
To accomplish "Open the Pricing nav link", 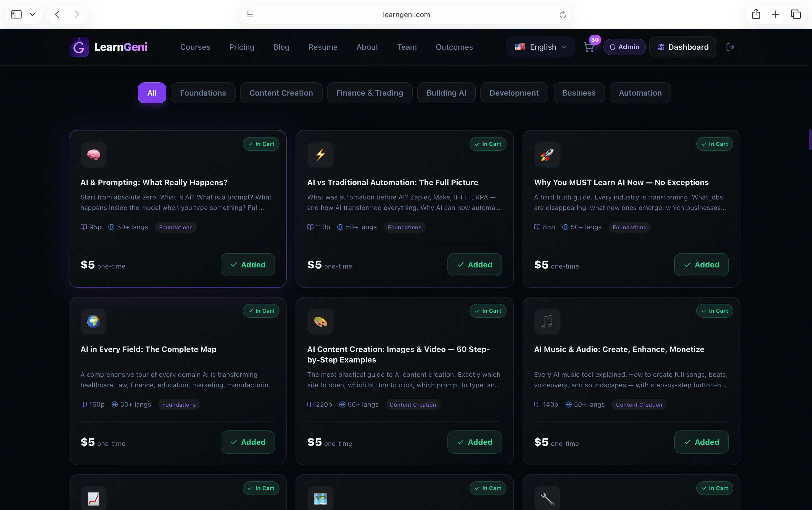I will (242, 47).
